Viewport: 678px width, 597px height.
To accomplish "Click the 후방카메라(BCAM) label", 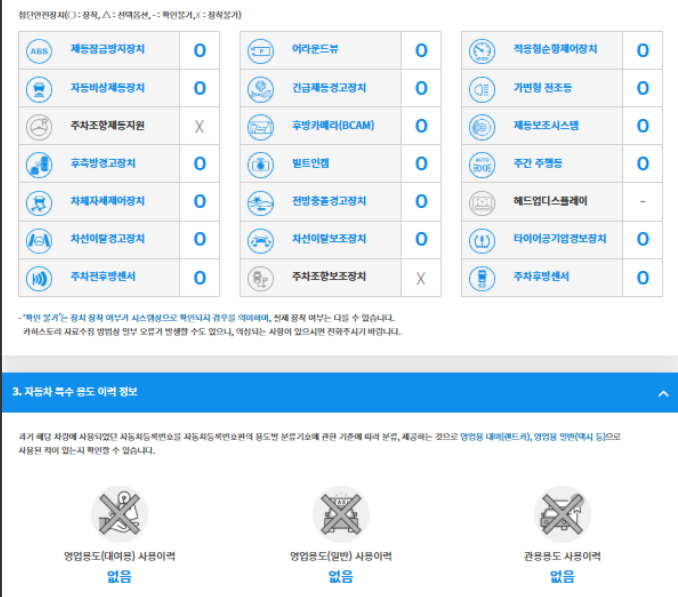I will pos(333,125).
